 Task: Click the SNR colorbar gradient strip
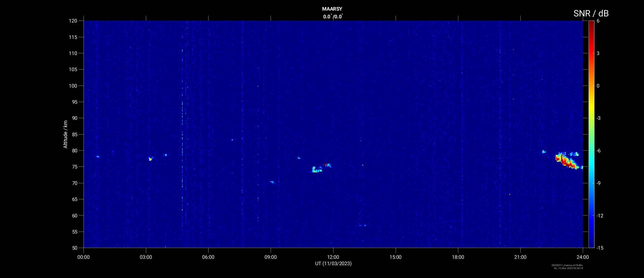pos(591,134)
